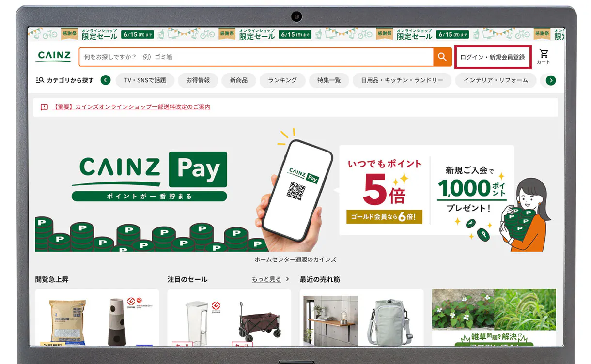The width and height of the screenshot is (591, 364).
Task: Select the お得情報 chip
Action: click(x=198, y=80)
